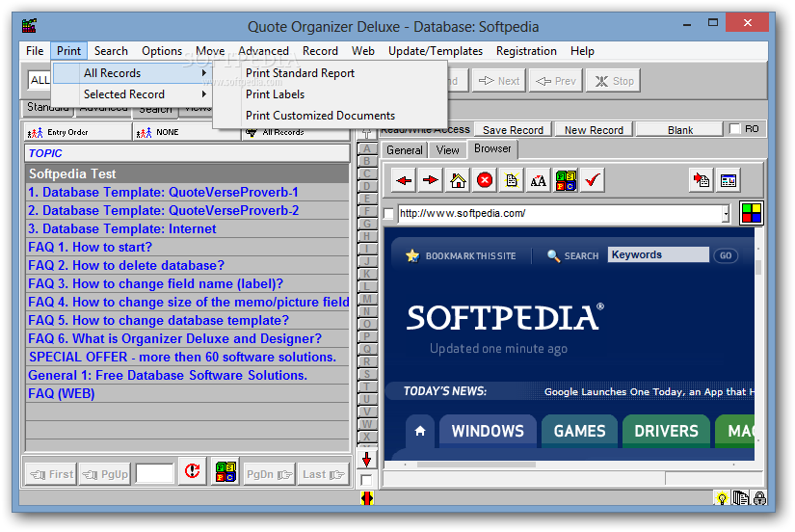Switch to the General tab
Viewport: 795px width, 532px height.
tap(404, 150)
